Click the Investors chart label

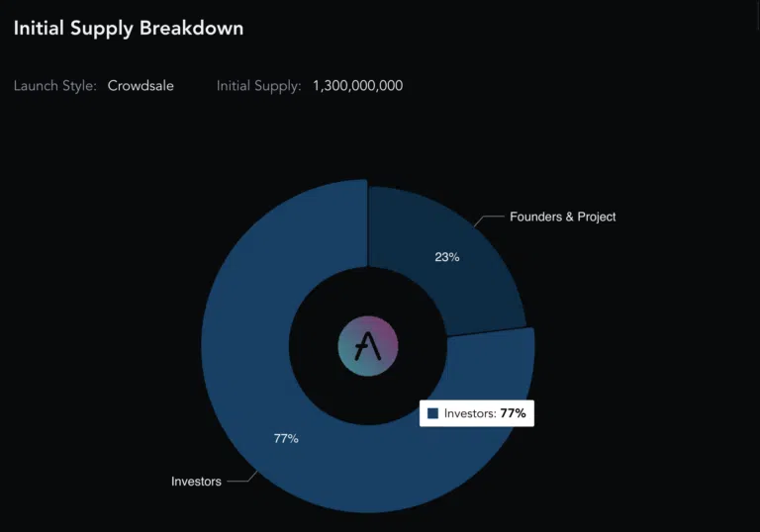[196, 482]
